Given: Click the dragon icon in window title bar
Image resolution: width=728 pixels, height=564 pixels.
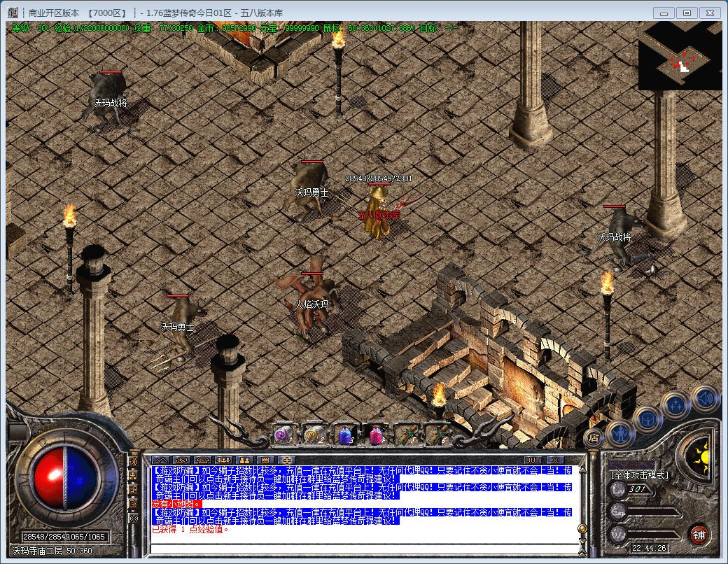Looking at the screenshot, I should point(13,13).
